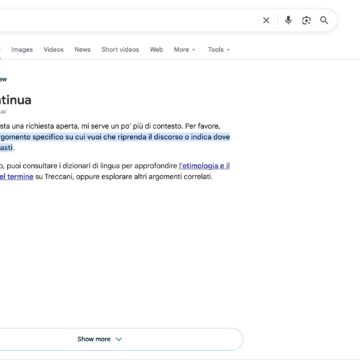Open the Short videos tab

(x=120, y=50)
